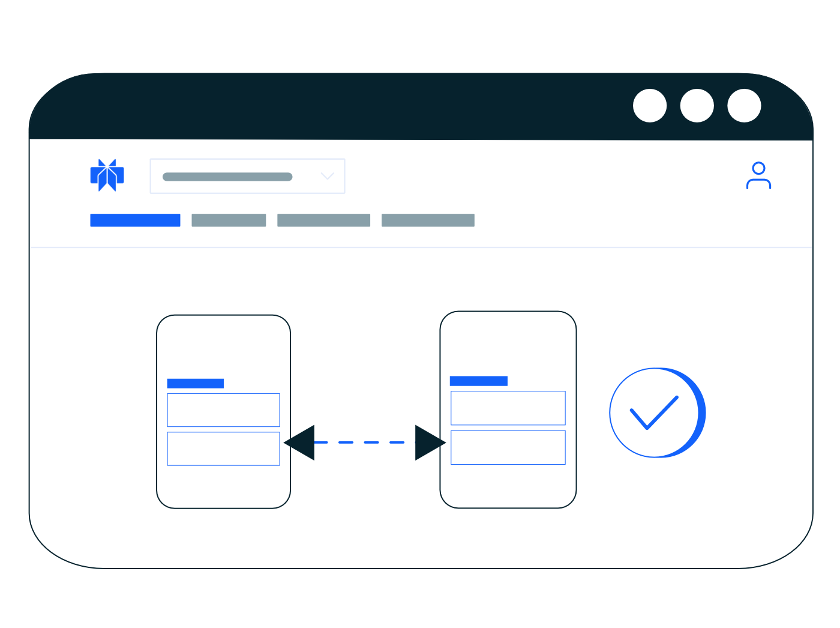Click the right-pointing black arrowhead
The image size is (840, 628).
point(430,442)
